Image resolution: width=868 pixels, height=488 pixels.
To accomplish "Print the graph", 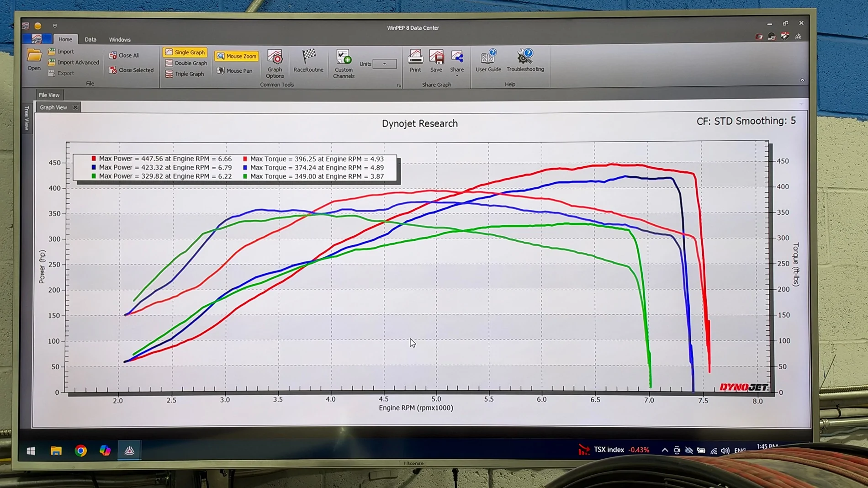I will [415, 61].
